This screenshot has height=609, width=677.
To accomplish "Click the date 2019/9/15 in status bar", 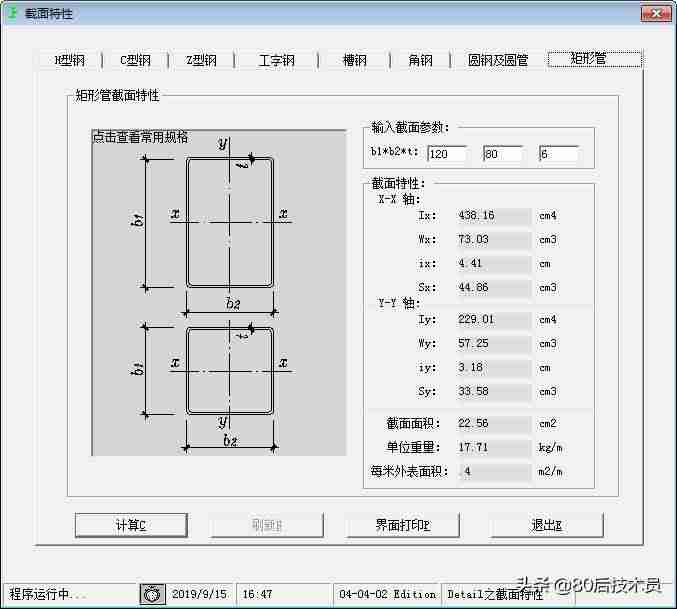I will [x=199, y=594].
